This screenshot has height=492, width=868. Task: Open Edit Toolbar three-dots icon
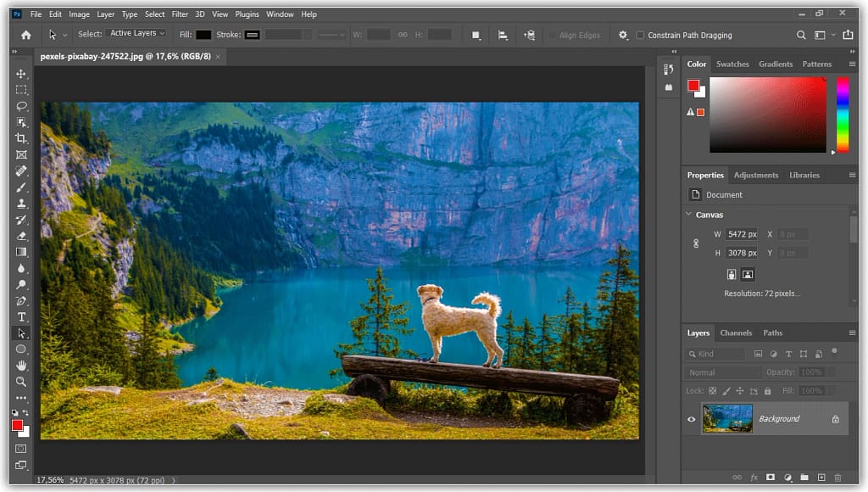(x=21, y=398)
